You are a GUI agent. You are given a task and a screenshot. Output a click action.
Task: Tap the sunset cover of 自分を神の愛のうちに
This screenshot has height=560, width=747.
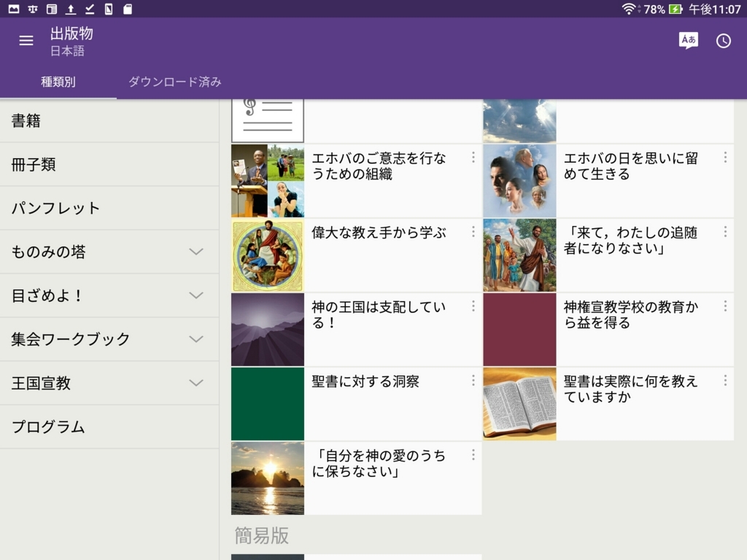[x=268, y=478]
